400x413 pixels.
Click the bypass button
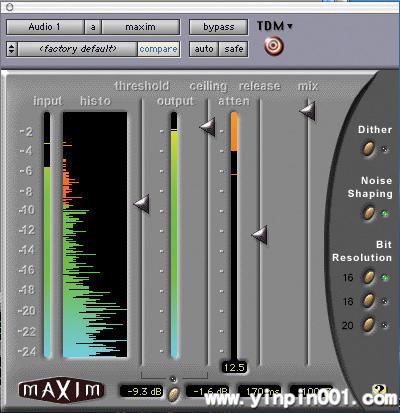click(218, 27)
